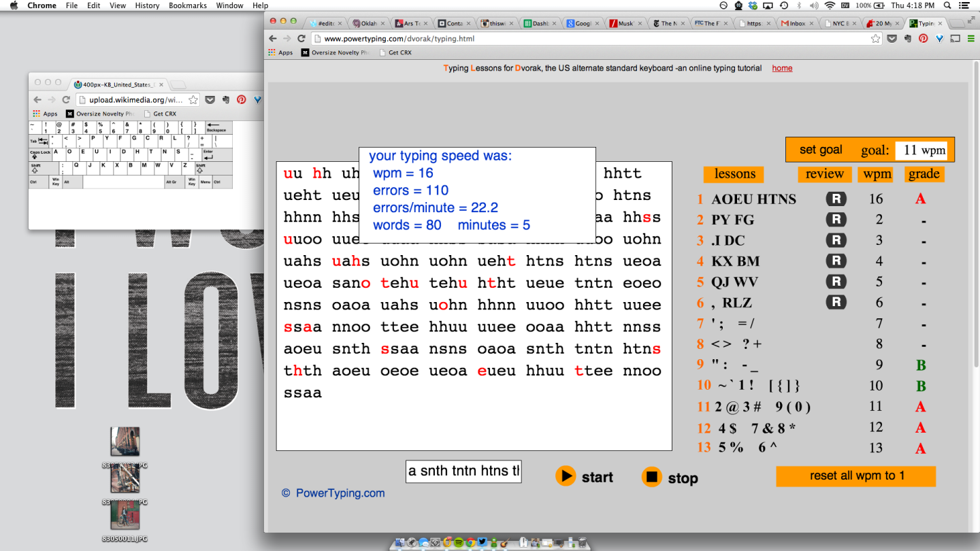This screenshot has height=551, width=980.
Task: Open the History menu in the menu bar
Action: coord(146,5)
